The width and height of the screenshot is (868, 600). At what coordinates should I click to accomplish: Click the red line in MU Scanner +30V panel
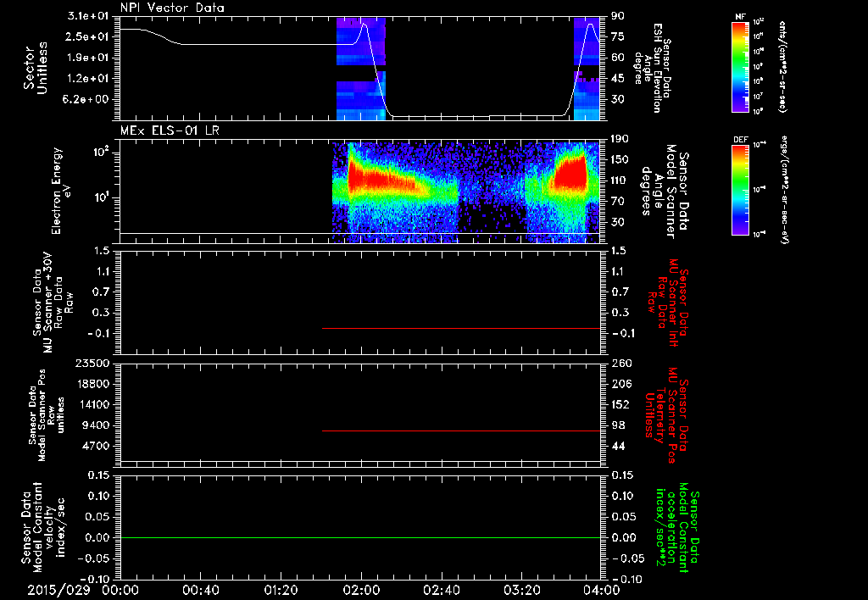click(461, 328)
